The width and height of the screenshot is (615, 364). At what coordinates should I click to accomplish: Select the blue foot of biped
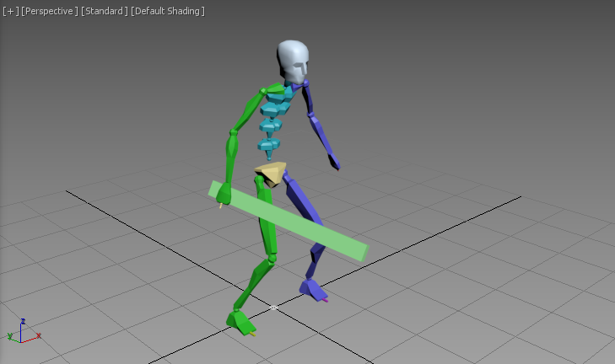(312, 291)
